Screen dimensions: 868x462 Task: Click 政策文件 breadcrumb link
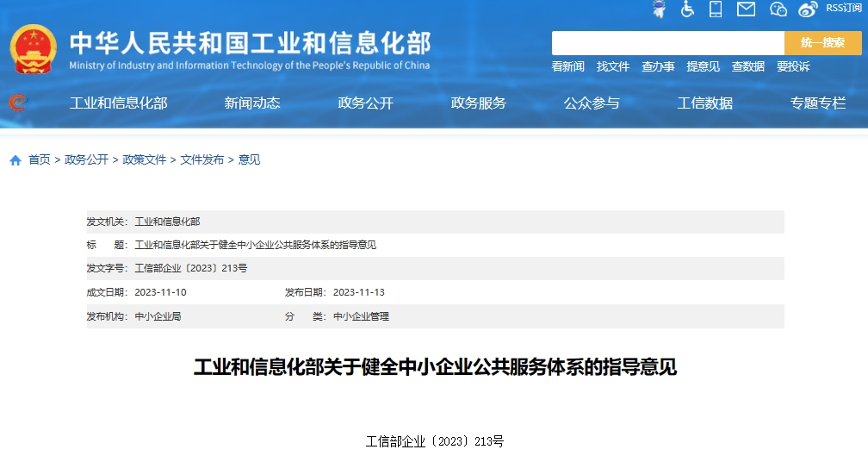point(145,159)
